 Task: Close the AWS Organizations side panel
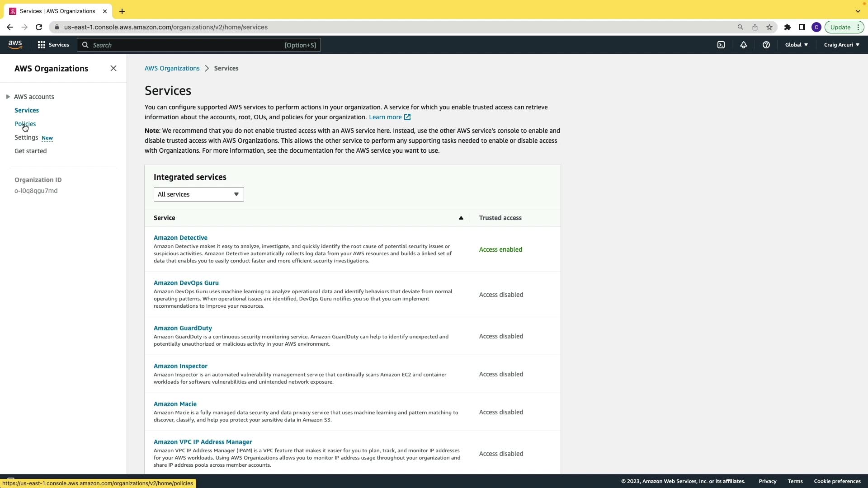pyautogui.click(x=113, y=68)
